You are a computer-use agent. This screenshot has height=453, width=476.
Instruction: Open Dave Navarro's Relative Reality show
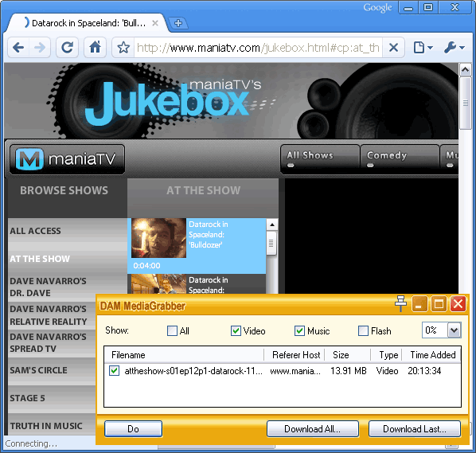49,315
